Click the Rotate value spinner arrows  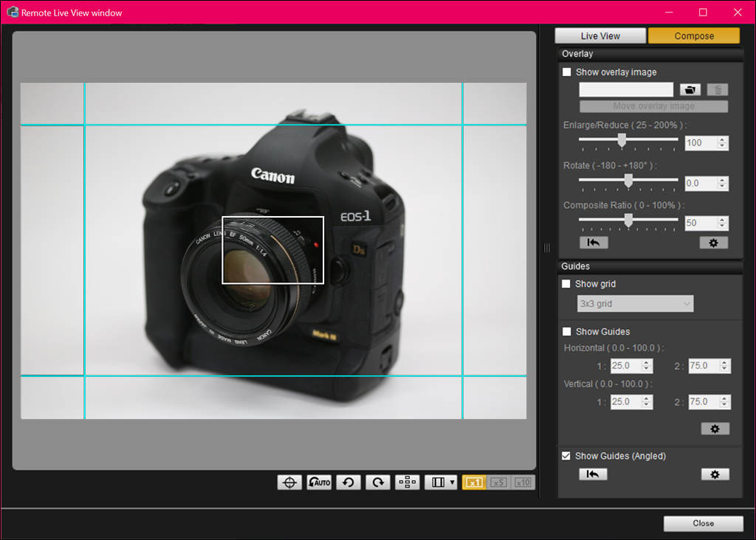point(722,183)
